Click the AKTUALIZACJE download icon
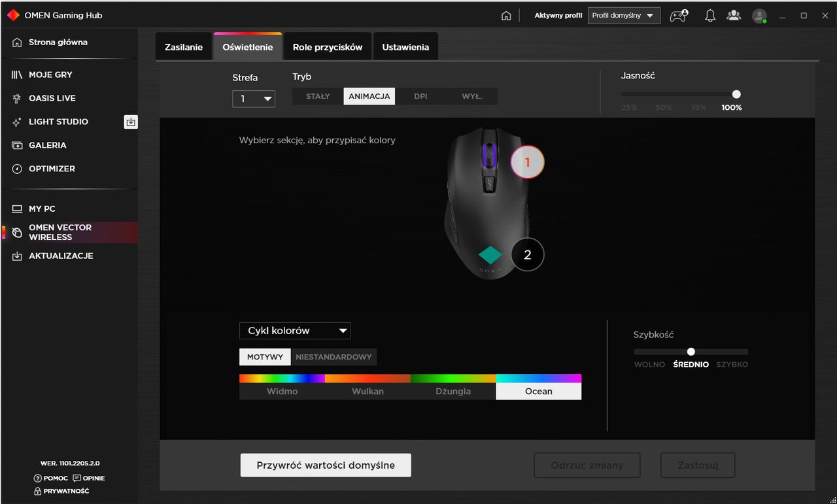The width and height of the screenshot is (837, 504). (x=17, y=256)
